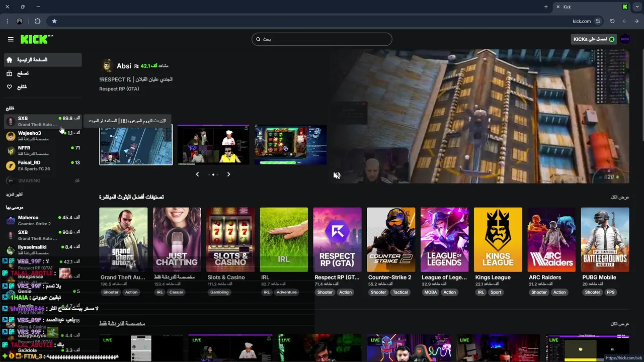Open the Following heart item in sidebar
The height and width of the screenshot is (362, 644).
43,87
